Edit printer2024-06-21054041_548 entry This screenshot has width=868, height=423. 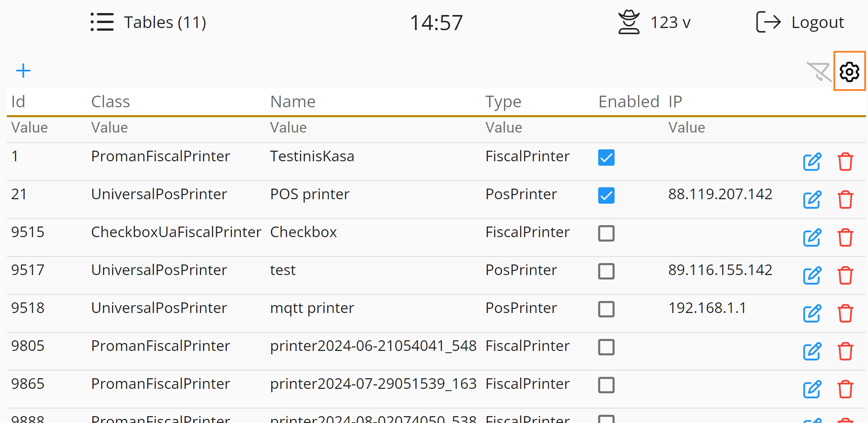tap(812, 351)
